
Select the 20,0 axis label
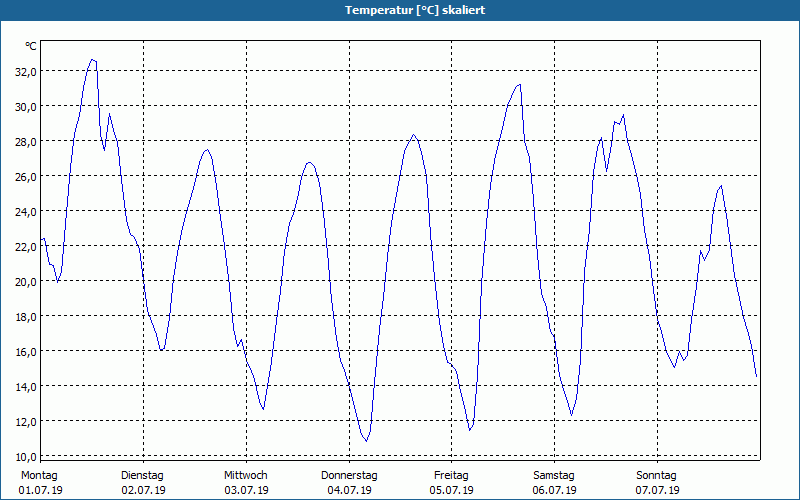point(26,282)
